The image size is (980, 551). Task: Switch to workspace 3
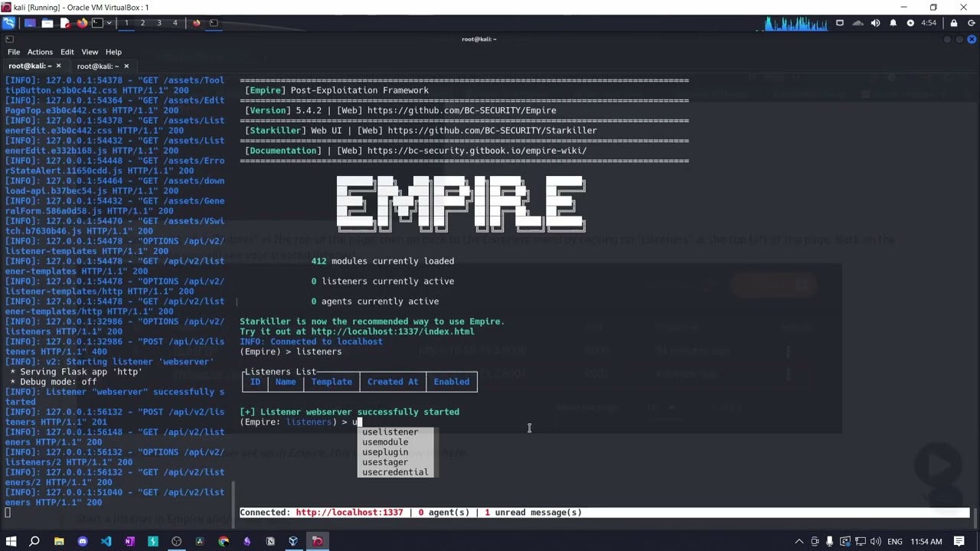pos(158,23)
